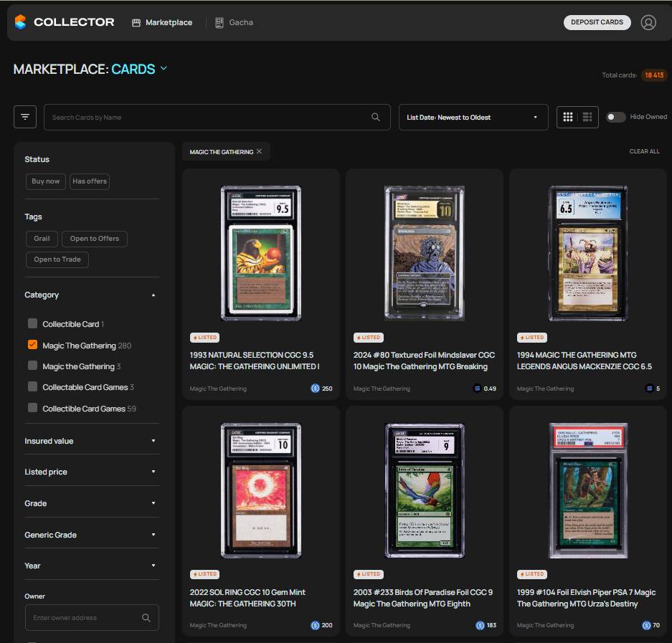Click the coin icon beside 70
Viewport: 672px width, 643px height.
click(646, 625)
